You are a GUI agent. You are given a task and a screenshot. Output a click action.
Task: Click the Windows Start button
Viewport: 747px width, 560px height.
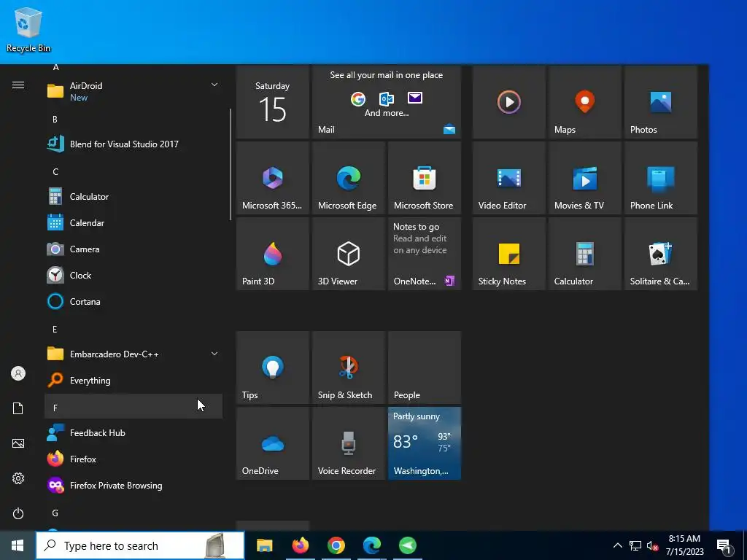pyautogui.click(x=18, y=545)
